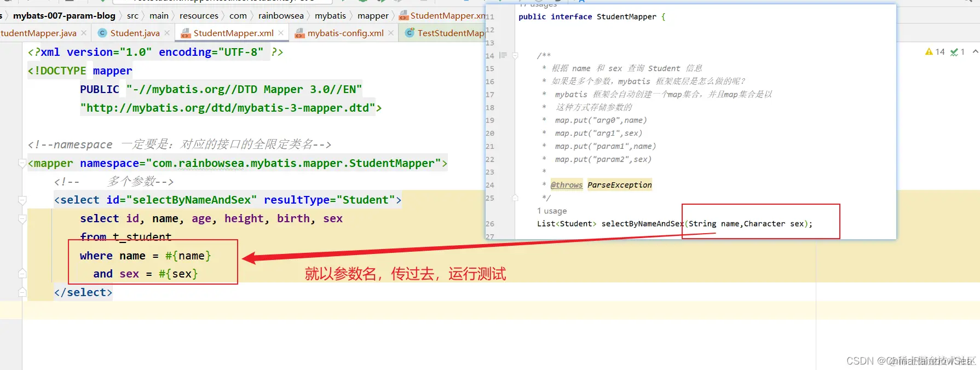This screenshot has height=370, width=980.
Task: Click resultType value "Student"
Action: [x=366, y=200]
